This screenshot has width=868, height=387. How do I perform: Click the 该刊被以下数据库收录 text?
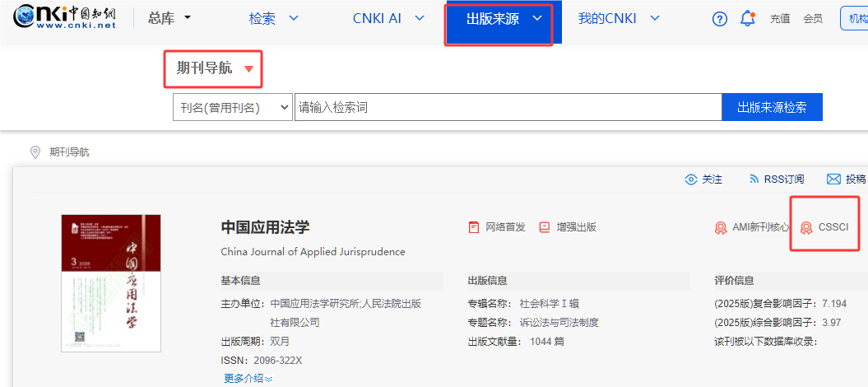click(766, 342)
